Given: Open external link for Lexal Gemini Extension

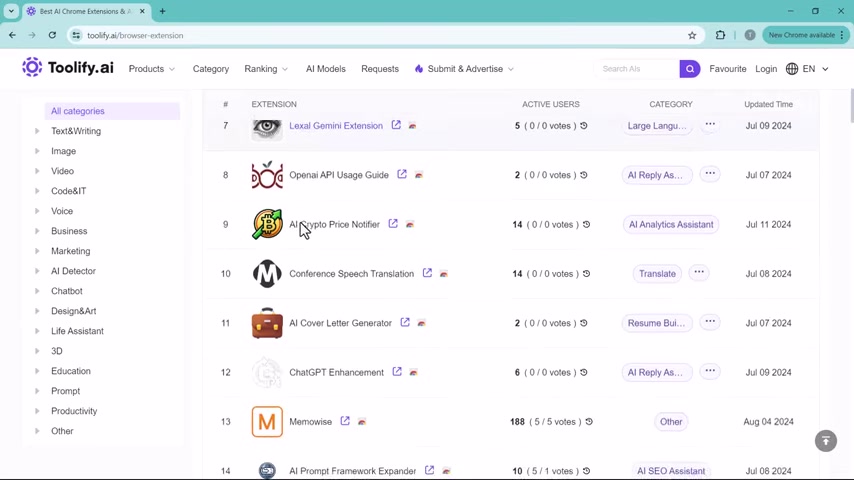Looking at the screenshot, I should click(396, 125).
